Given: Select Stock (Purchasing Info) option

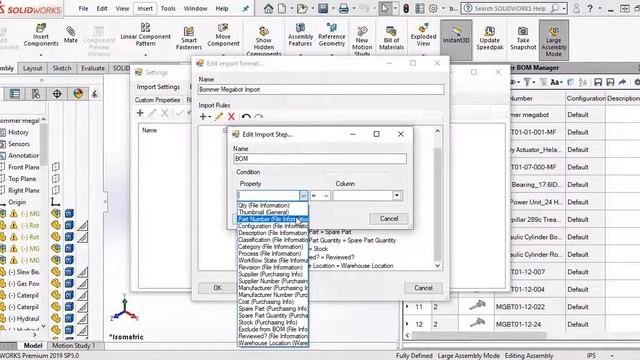Looking at the screenshot, I should click(268, 322).
